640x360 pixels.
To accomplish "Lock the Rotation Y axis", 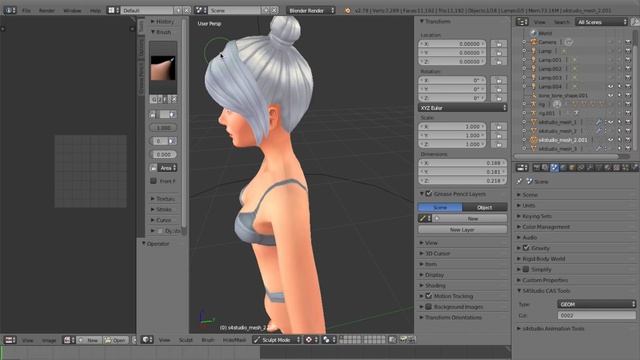I will pyautogui.click(x=499, y=89).
